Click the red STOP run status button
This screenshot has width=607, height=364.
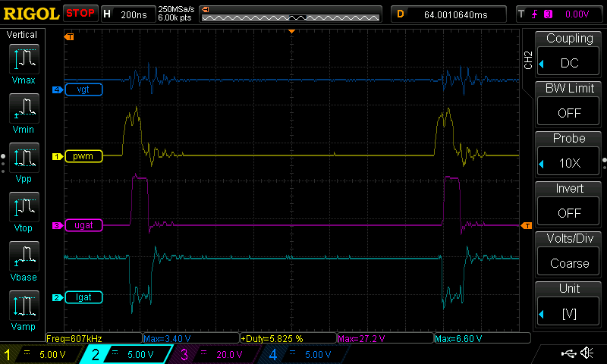point(80,13)
